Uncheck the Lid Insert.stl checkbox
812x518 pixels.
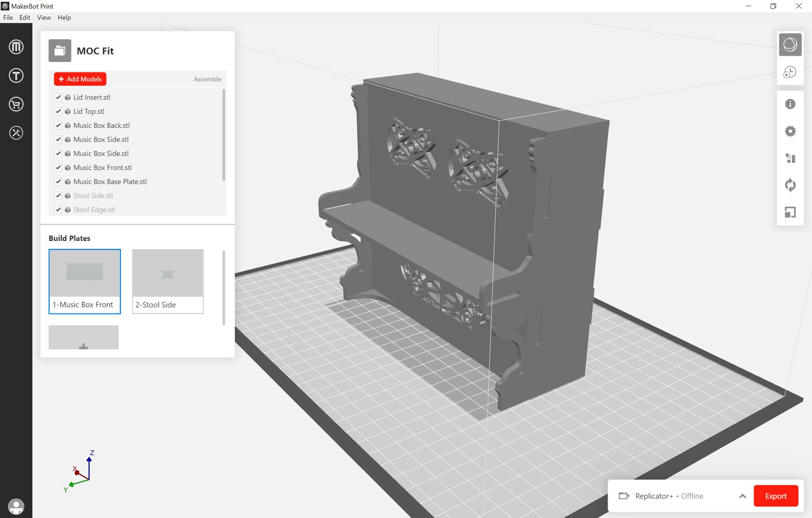(58, 97)
